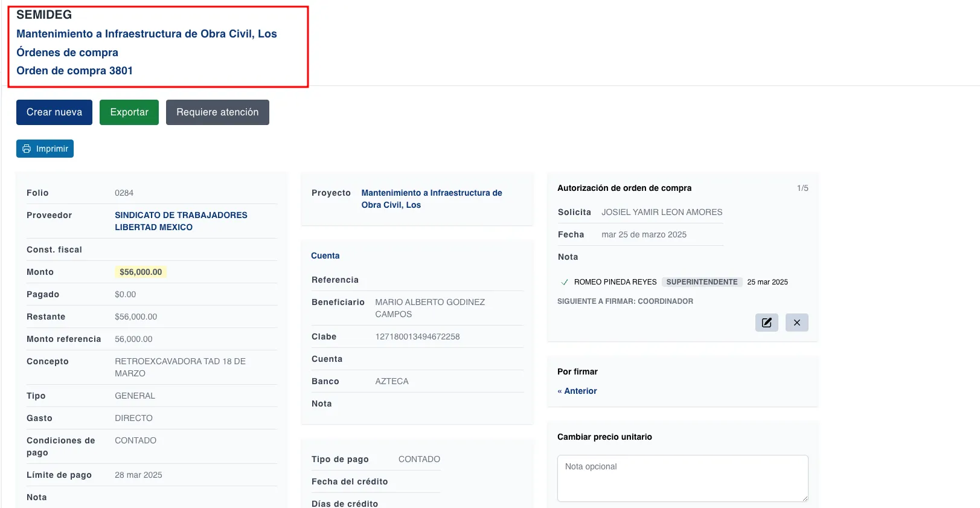Viewport: 980px width, 508px height.
Task: Click the Imprimir printer button
Action: 45,149
